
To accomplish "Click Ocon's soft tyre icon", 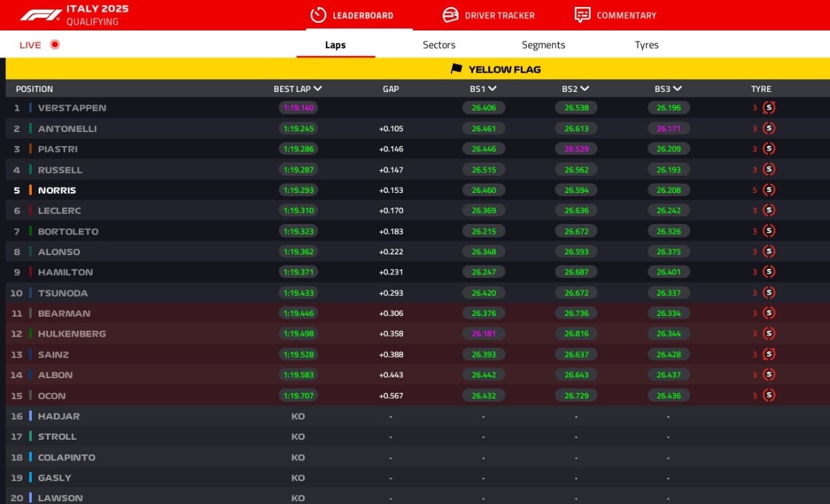I will click(x=768, y=395).
